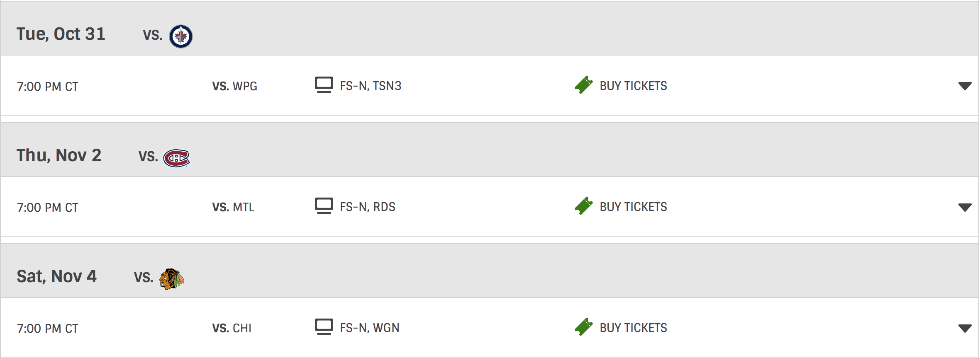Screen dimensions: 980x358
Task: Expand the Nov 2 Montreal game details arrow
Action: 965,207
